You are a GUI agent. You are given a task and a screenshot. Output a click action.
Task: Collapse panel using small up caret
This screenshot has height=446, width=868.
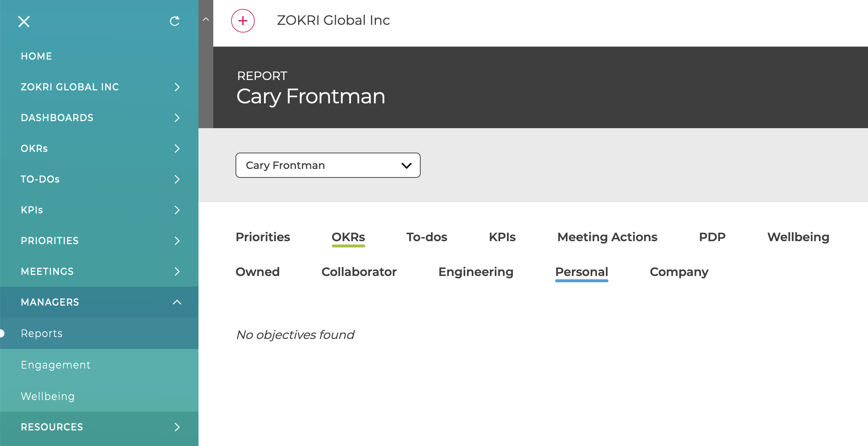206,19
